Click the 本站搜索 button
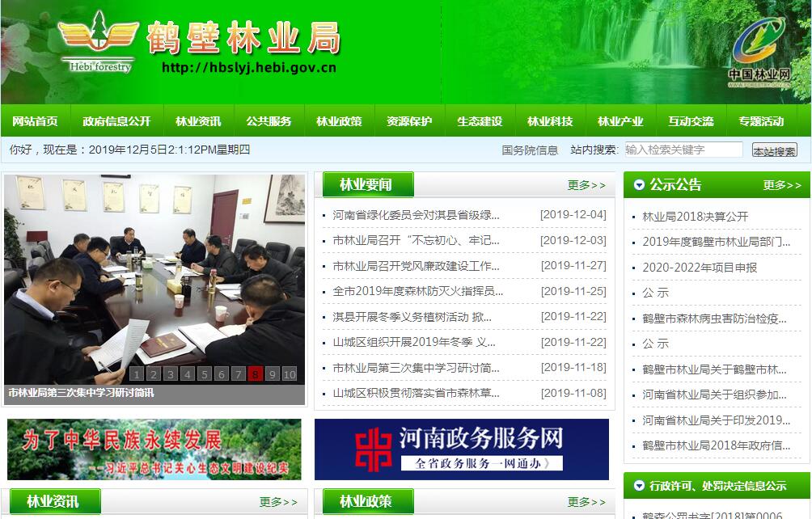Image resolution: width=812 pixels, height=519 pixels. coord(774,150)
